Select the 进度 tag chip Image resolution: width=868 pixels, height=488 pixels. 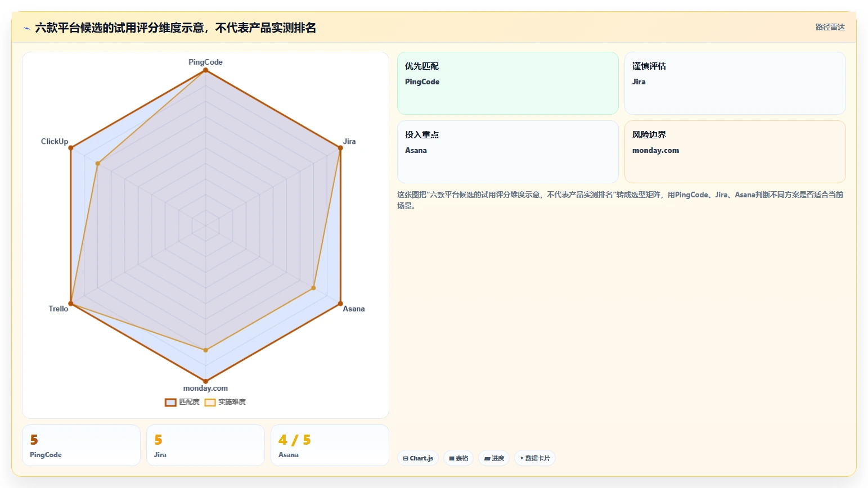[x=494, y=458]
